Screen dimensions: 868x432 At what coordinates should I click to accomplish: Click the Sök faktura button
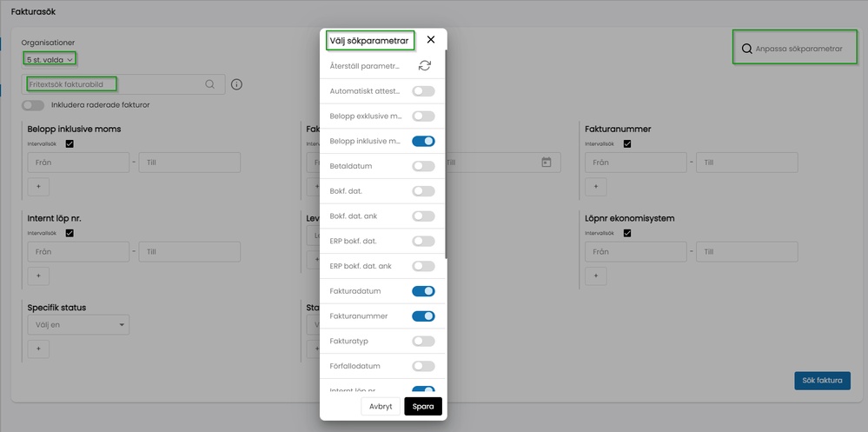coord(822,381)
